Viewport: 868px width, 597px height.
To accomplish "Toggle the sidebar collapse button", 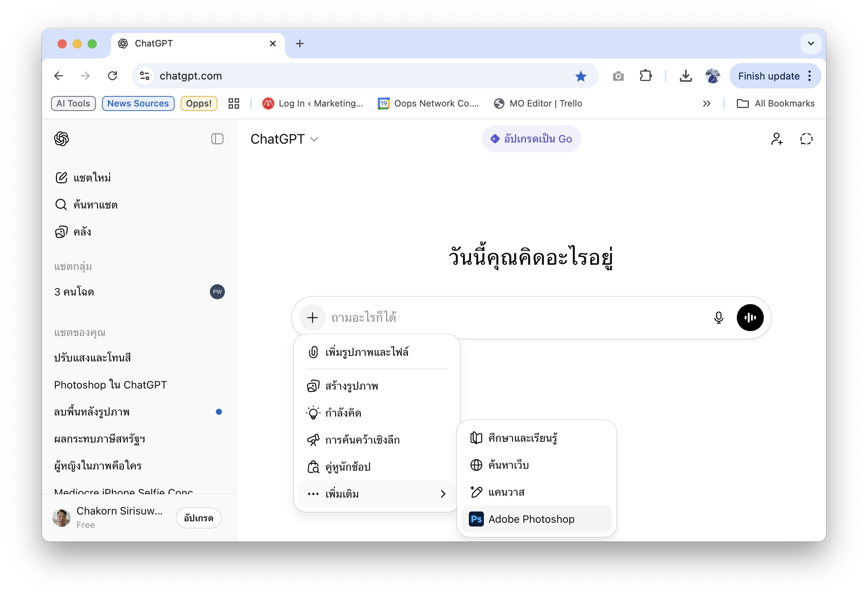I will [217, 139].
